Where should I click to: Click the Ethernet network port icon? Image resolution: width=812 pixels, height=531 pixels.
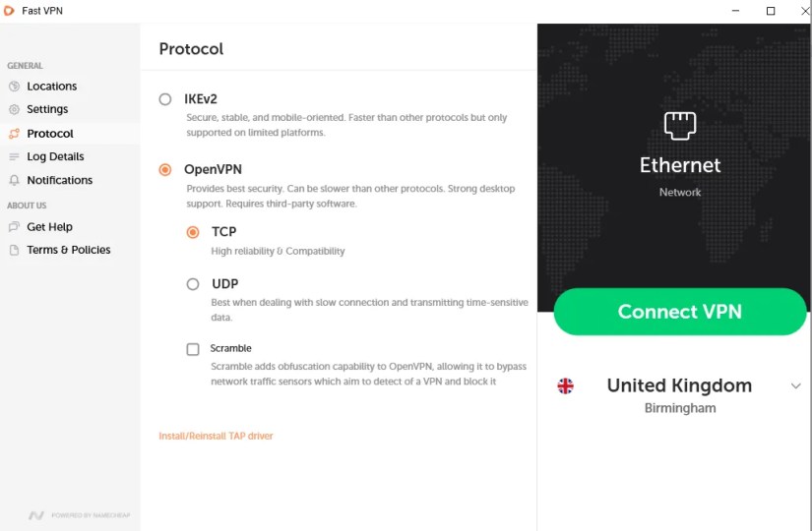pyautogui.click(x=679, y=125)
